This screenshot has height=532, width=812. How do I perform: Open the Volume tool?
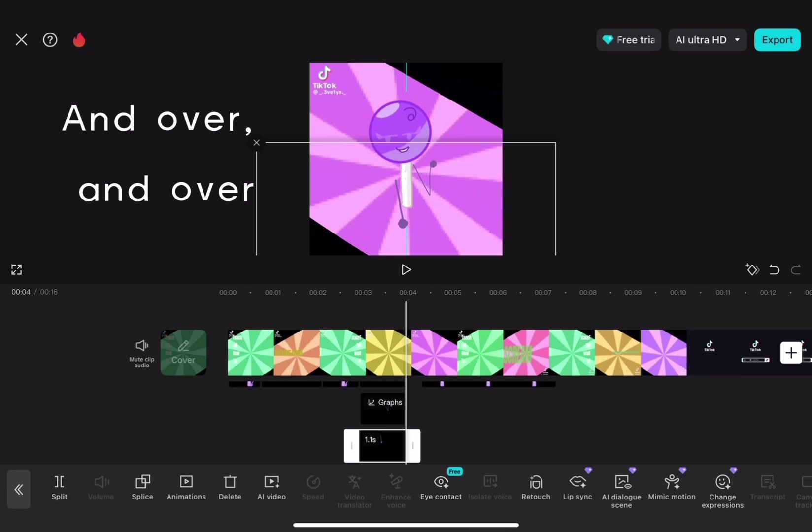(101, 488)
